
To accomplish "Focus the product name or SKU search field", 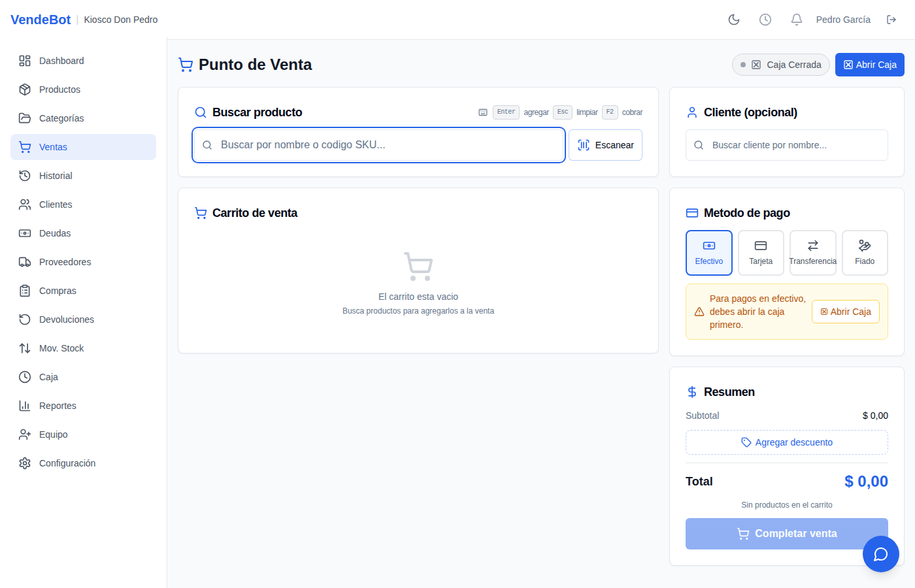I will [x=378, y=145].
